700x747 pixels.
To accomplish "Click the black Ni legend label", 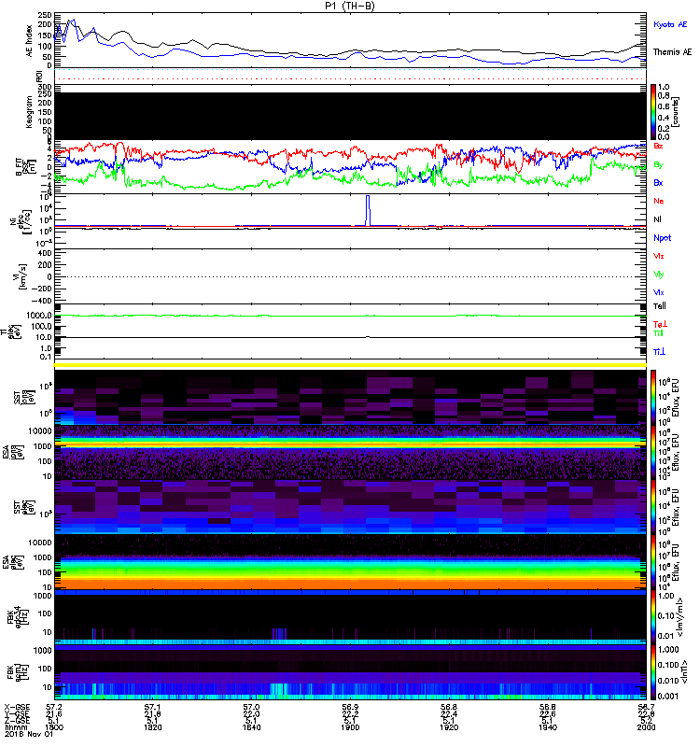I will (x=657, y=219).
